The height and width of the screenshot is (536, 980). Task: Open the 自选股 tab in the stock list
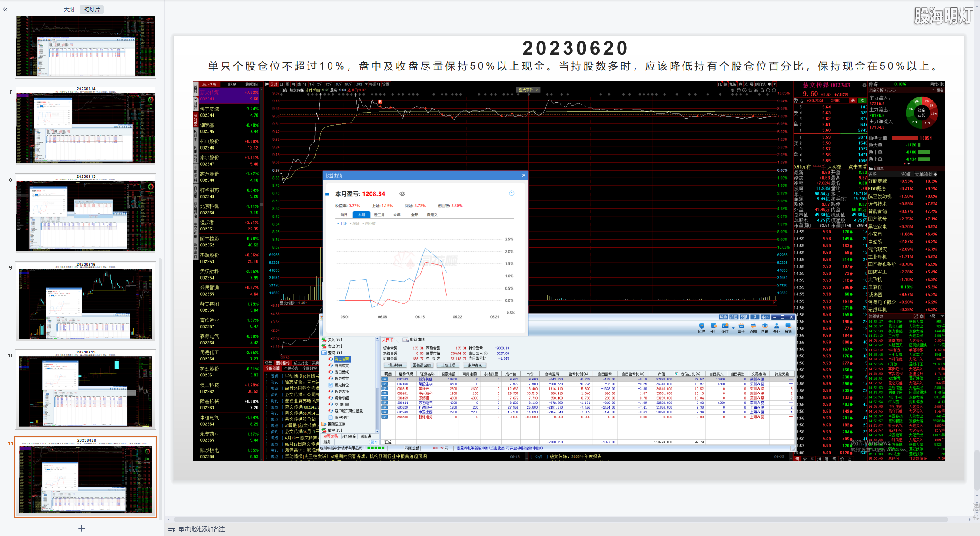click(x=231, y=84)
